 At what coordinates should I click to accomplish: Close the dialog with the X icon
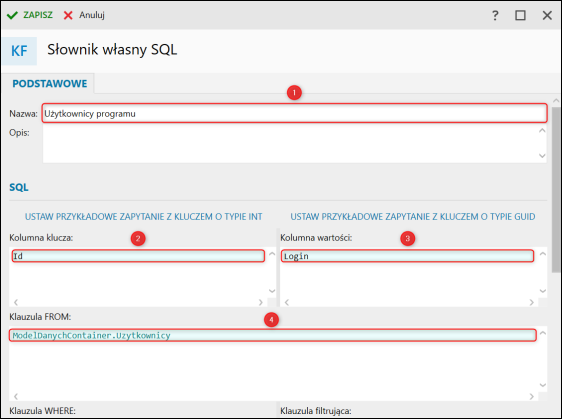[x=547, y=15]
